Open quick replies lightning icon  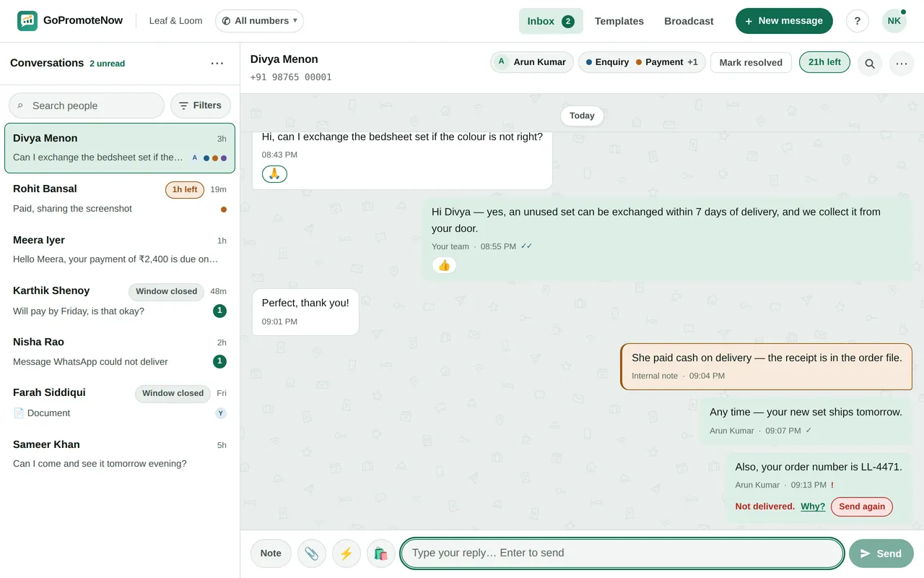pos(346,553)
